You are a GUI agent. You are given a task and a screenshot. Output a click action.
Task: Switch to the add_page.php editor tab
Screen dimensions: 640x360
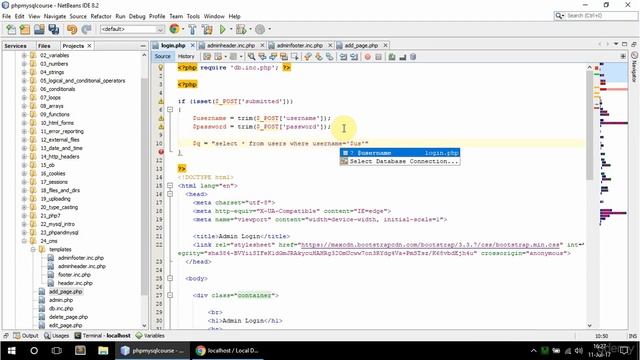click(x=361, y=45)
